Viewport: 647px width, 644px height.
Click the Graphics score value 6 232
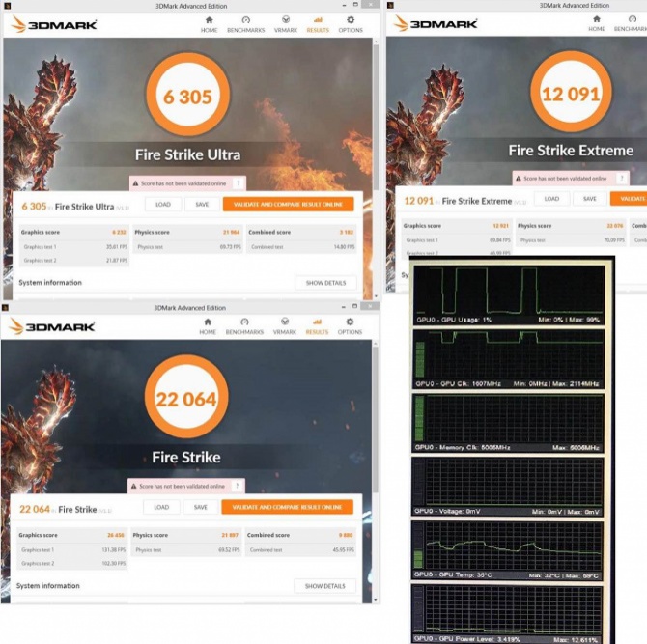coord(119,233)
